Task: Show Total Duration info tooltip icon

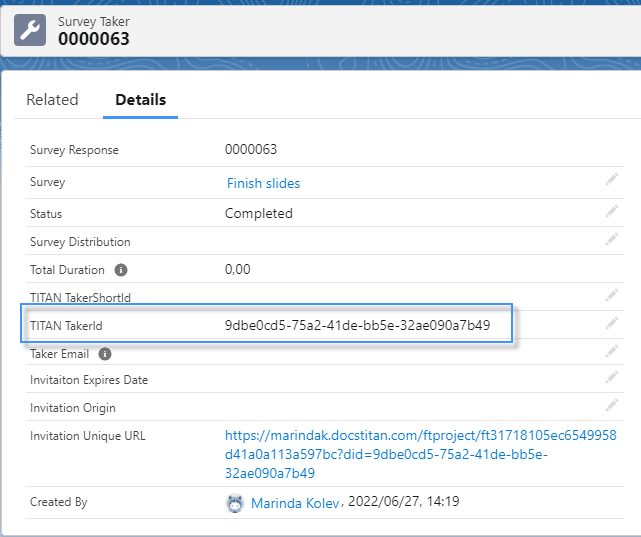Action: pyautogui.click(x=121, y=270)
